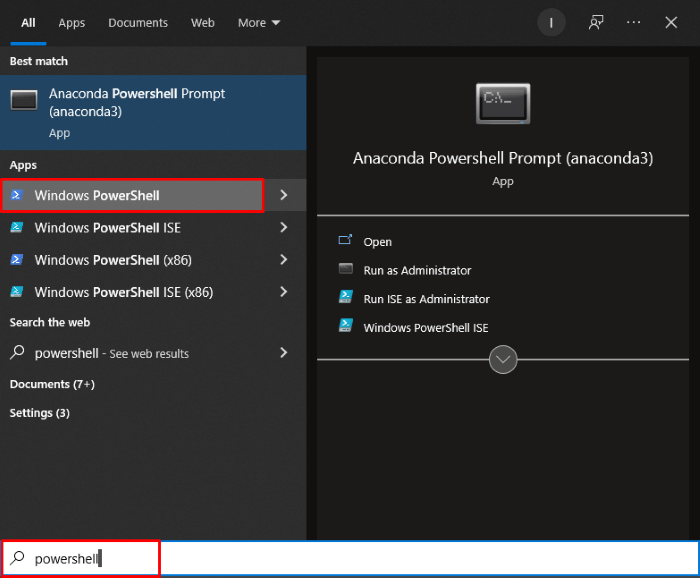
Task: Select Windows PowerShell ISE (x86) result text
Action: click(x=124, y=292)
